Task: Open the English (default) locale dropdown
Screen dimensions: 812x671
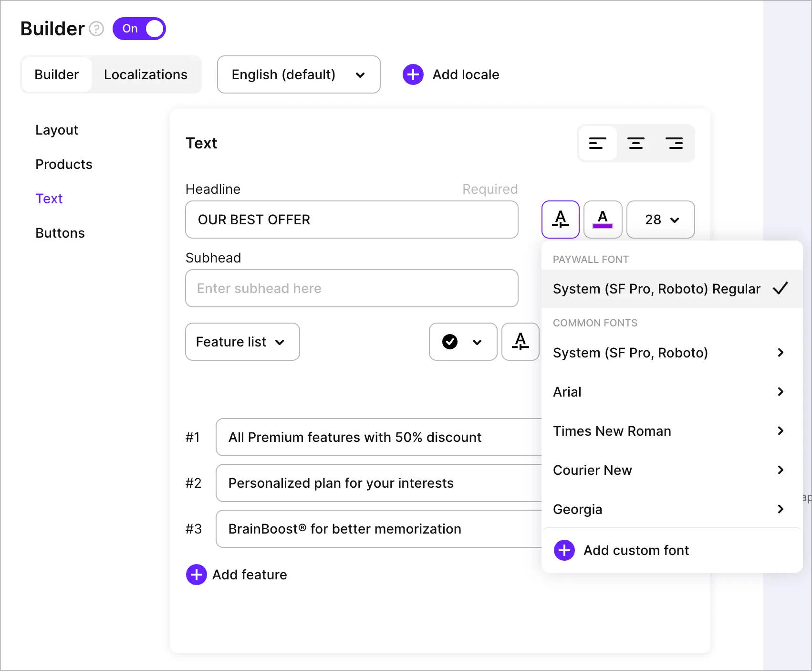Action: tap(299, 74)
